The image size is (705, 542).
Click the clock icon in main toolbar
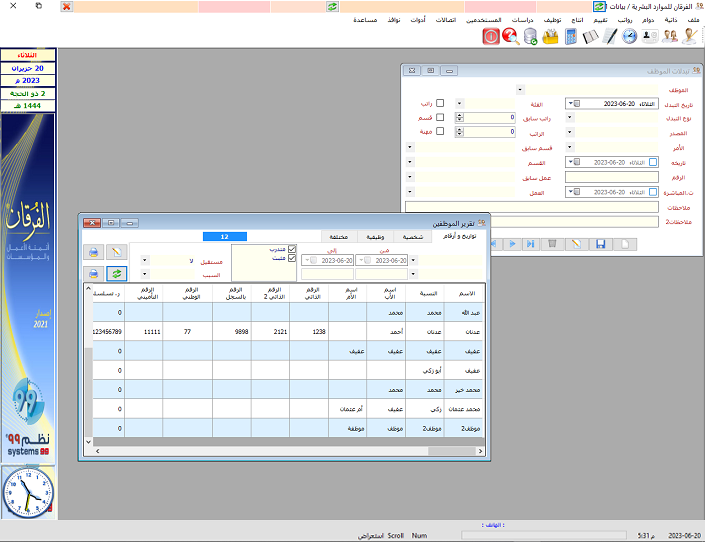point(629,37)
